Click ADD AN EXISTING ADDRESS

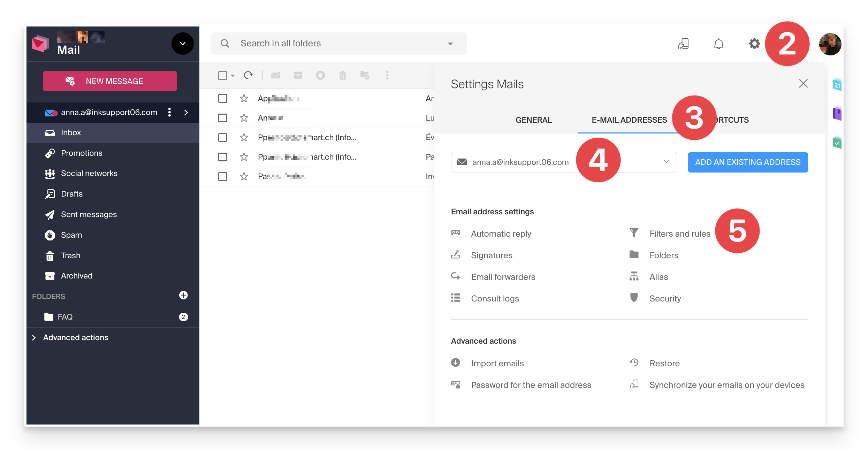tap(747, 162)
